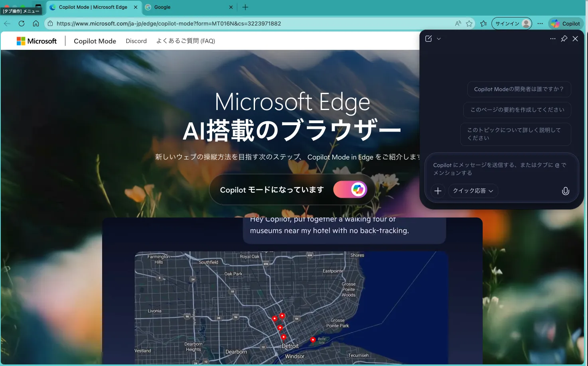The height and width of the screenshot is (366, 588).
Task: Open the クイック応答 dropdown
Action: pyautogui.click(x=473, y=191)
